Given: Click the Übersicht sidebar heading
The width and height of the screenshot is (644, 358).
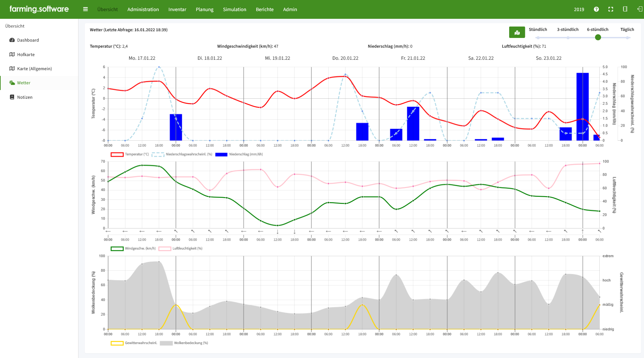Looking at the screenshot, I should (15, 26).
